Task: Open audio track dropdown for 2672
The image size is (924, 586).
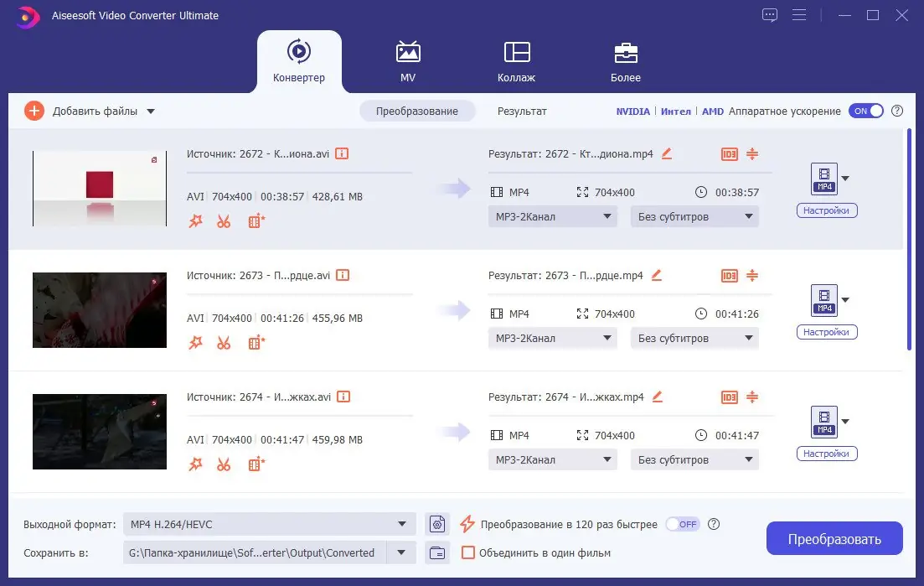Action: coord(552,216)
